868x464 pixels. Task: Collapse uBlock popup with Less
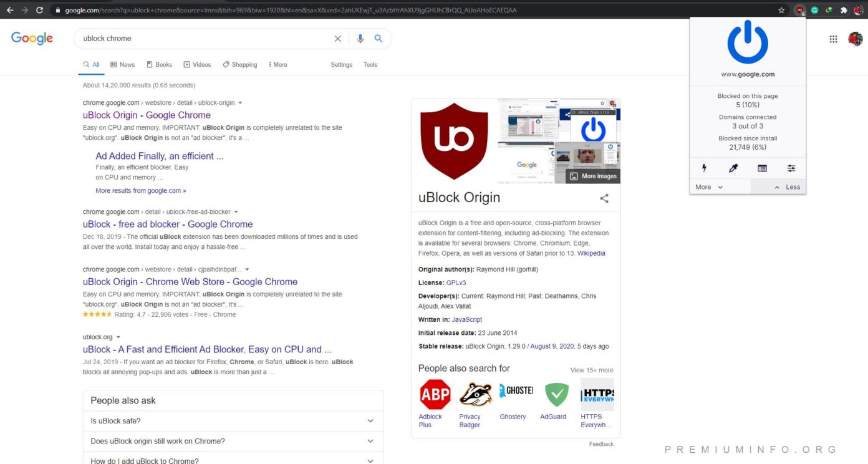coord(787,187)
